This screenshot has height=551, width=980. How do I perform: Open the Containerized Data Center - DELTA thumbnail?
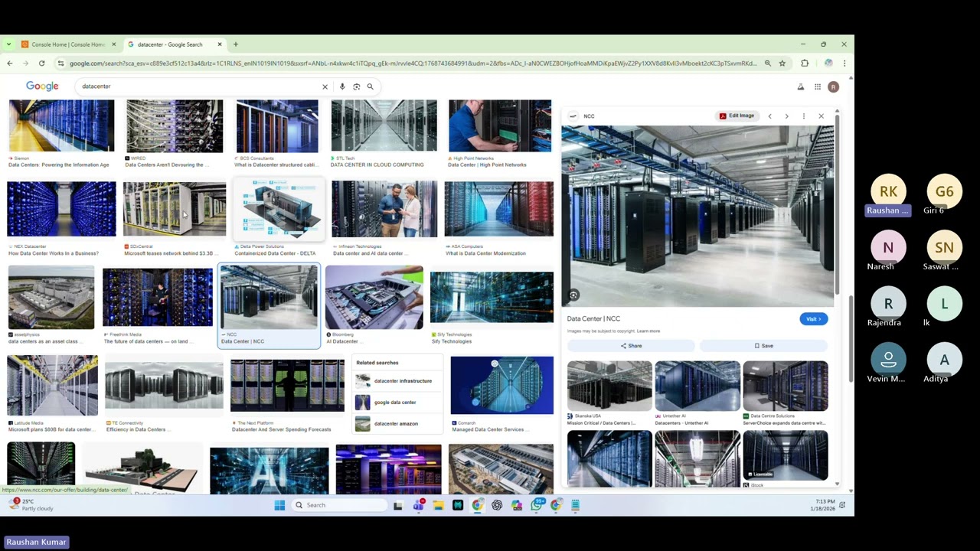click(x=279, y=210)
